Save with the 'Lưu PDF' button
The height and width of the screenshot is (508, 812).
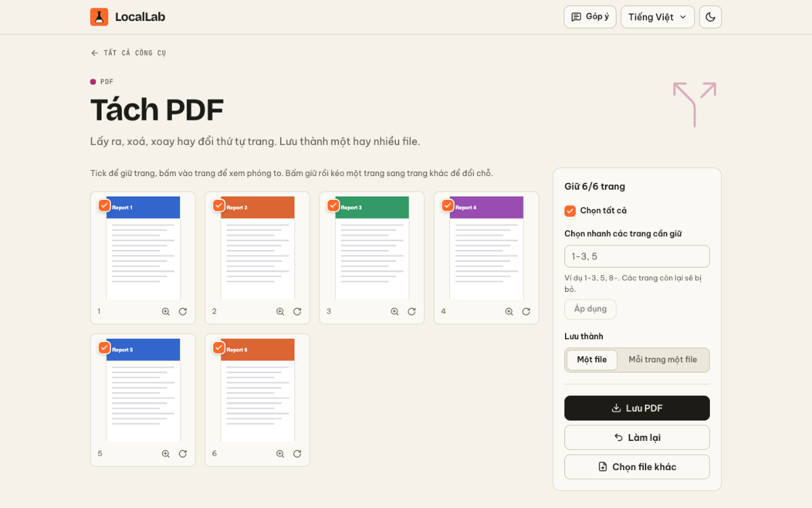click(x=637, y=408)
